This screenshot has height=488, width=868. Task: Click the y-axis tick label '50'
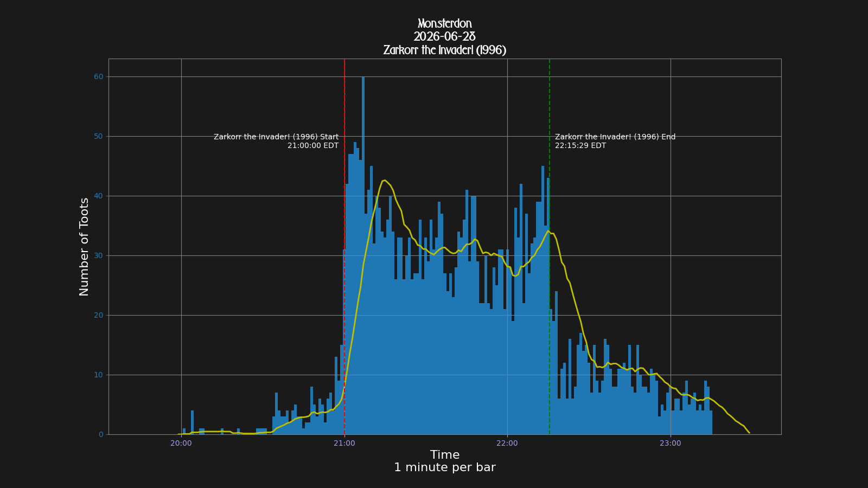pyautogui.click(x=98, y=137)
